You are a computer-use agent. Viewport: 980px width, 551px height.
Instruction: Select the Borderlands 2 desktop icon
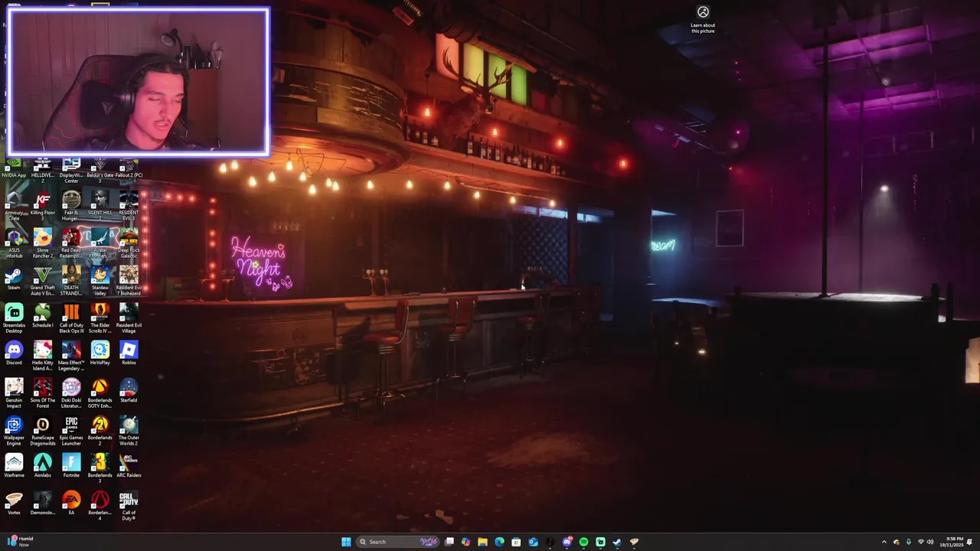coord(100,432)
